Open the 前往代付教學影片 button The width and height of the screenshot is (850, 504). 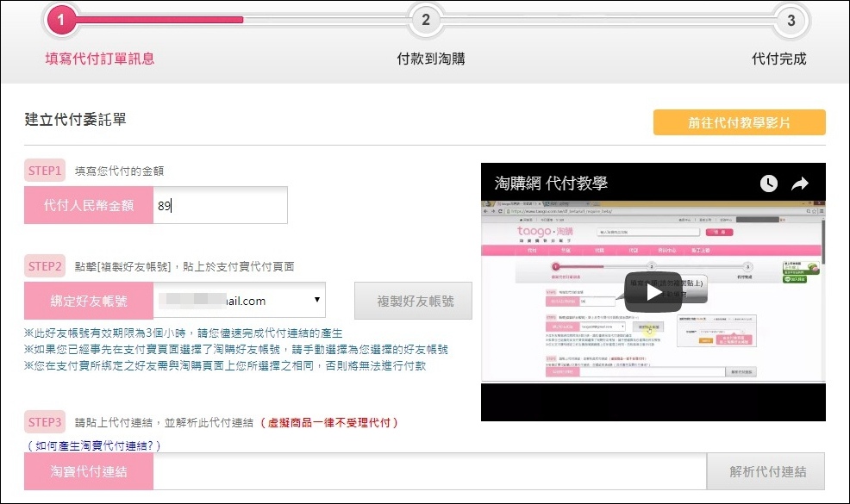pos(740,122)
